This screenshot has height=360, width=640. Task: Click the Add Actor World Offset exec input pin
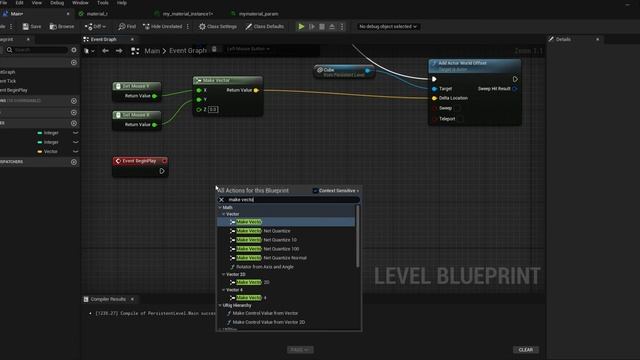point(434,79)
